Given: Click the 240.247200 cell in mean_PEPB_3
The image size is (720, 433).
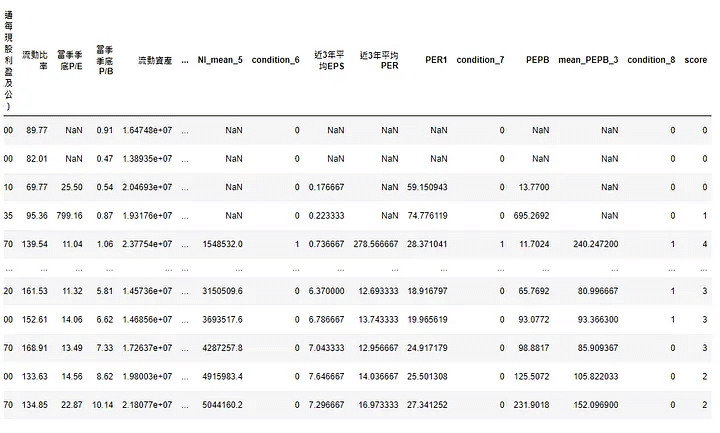Looking at the screenshot, I should 592,243.
